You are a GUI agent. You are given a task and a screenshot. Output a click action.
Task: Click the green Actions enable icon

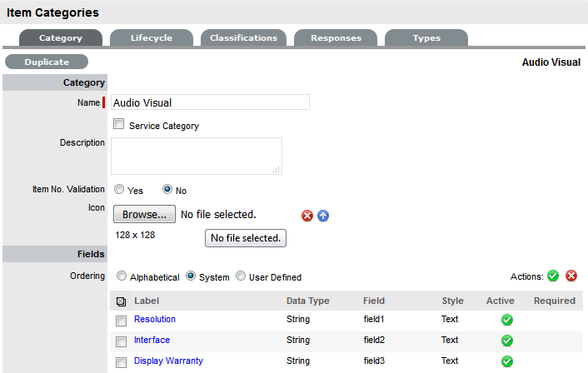click(553, 276)
